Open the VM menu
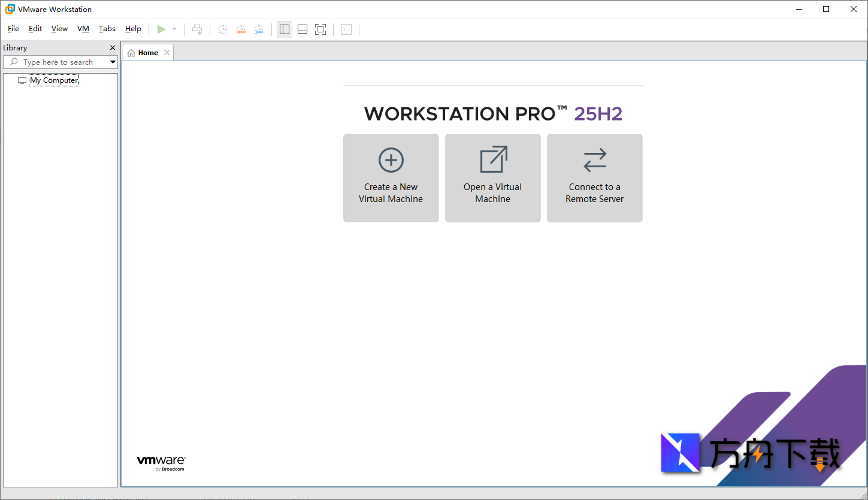 point(83,28)
